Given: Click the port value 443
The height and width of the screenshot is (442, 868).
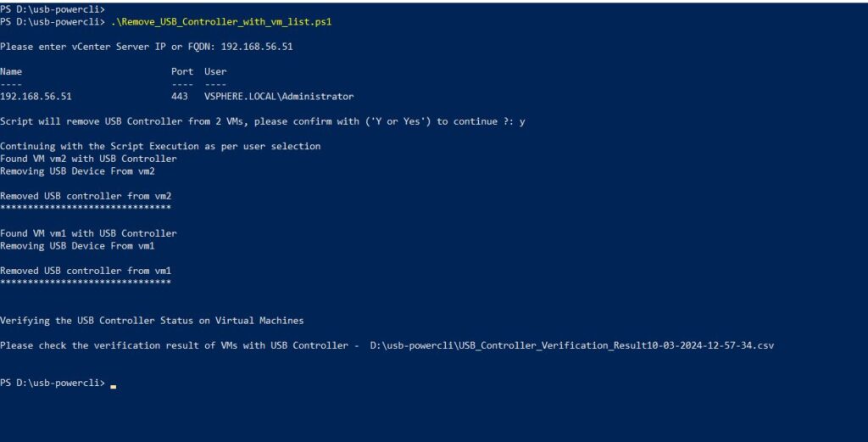Looking at the screenshot, I should click(x=180, y=97).
